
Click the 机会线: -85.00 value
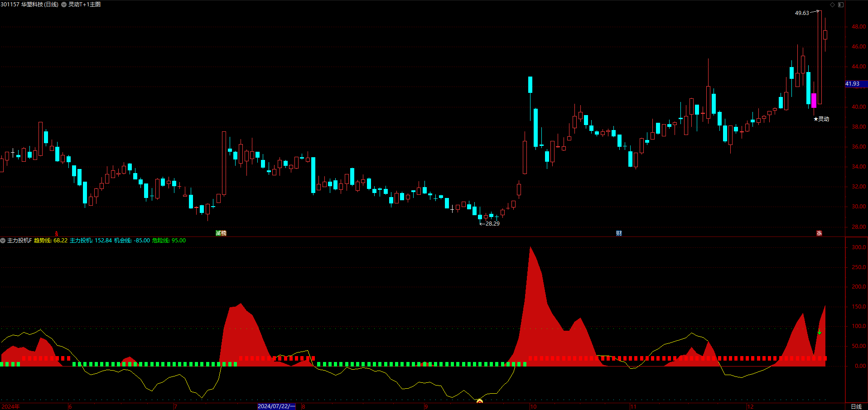point(132,241)
